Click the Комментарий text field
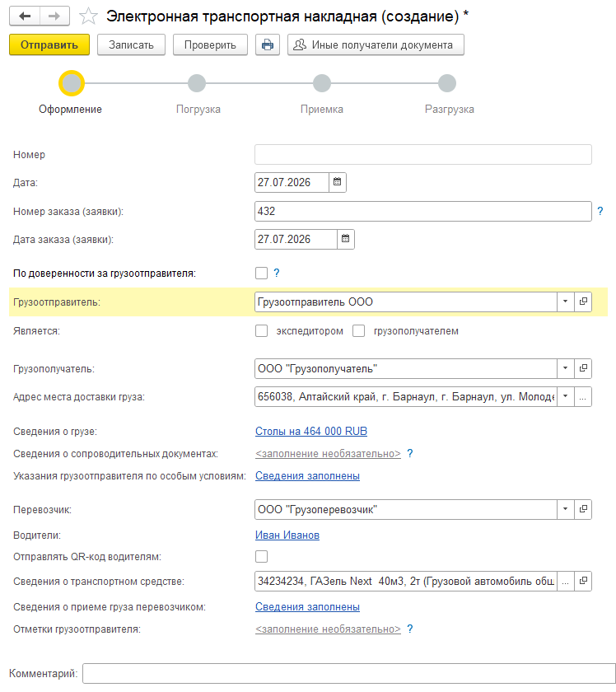 coord(349,674)
